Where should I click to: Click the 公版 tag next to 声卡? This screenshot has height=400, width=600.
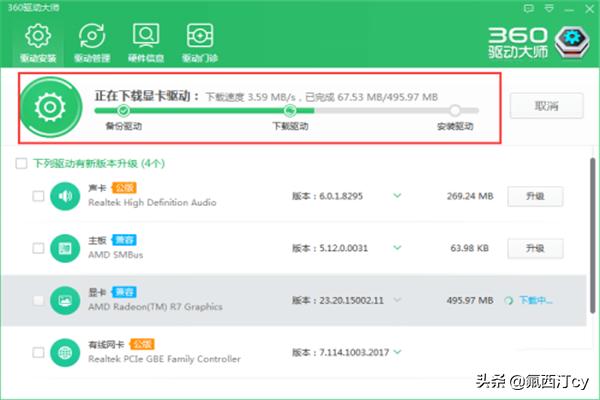[124, 188]
